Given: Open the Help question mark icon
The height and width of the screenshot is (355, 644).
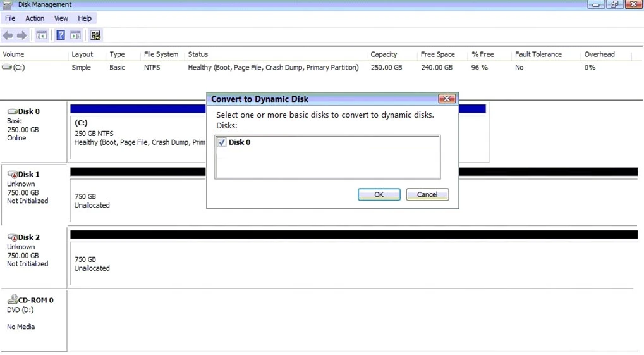Looking at the screenshot, I should click(61, 35).
